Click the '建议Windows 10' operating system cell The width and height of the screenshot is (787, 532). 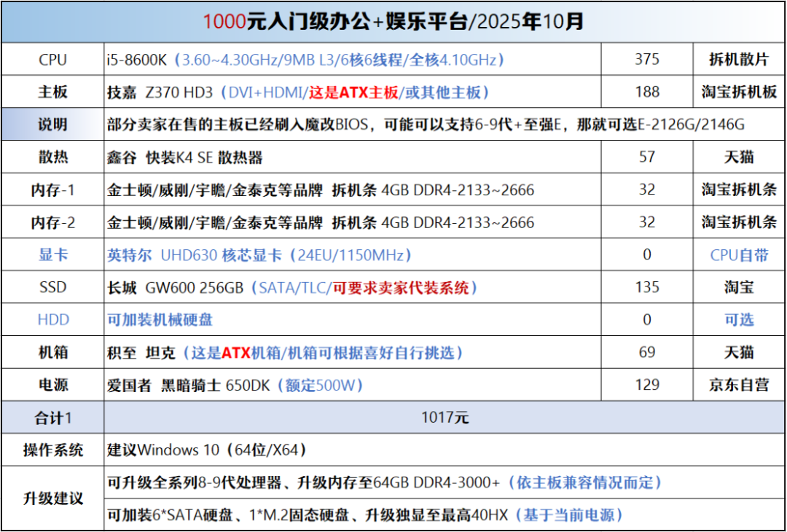click(207, 450)
